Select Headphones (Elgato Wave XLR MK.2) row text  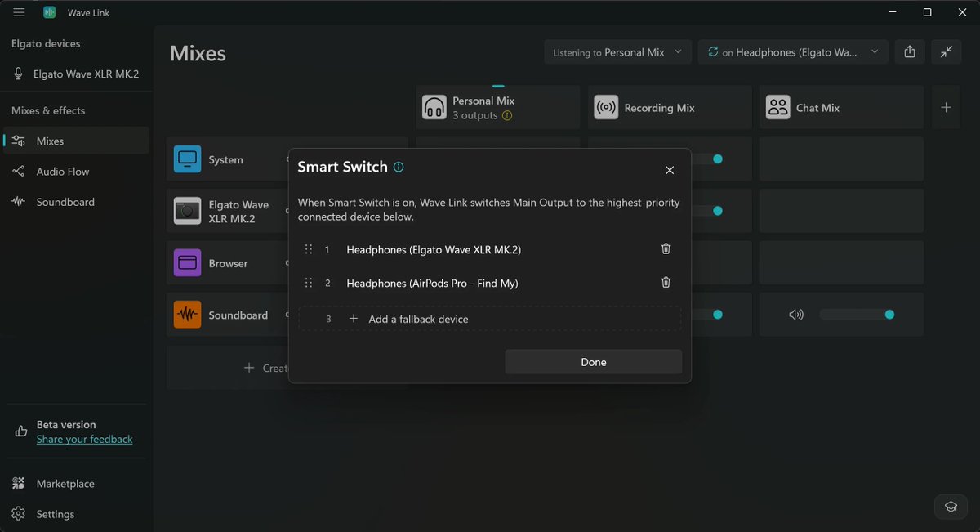coord(434,249)
